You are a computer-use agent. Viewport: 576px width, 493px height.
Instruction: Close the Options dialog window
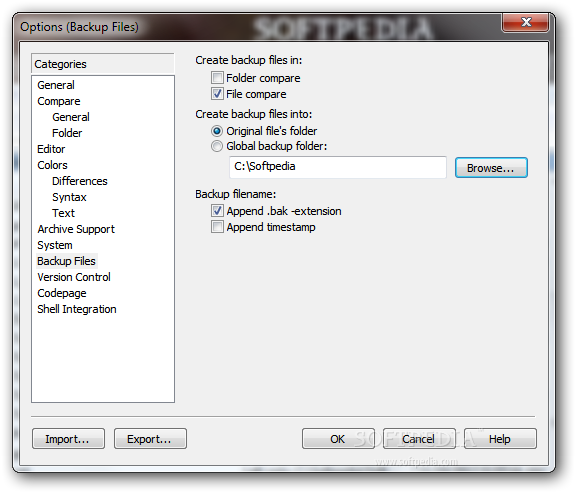tap(526, 22)
